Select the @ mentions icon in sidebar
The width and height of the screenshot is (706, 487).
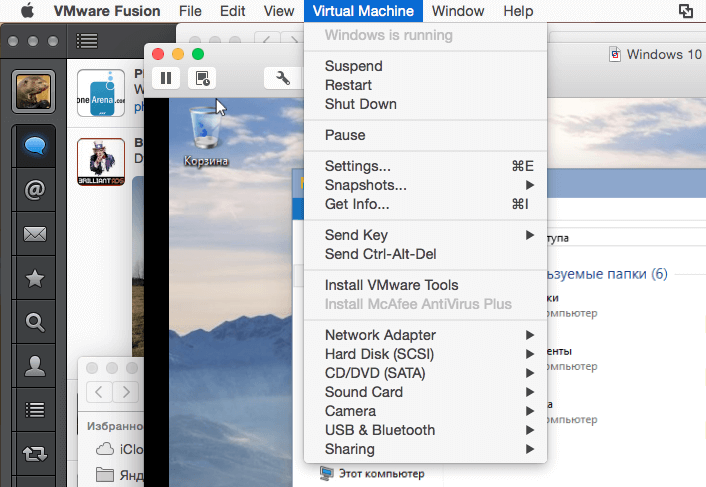click(35, 190)
